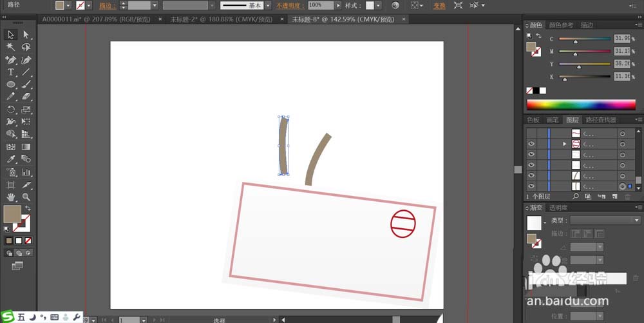Switch to document tab A0000011.ai

coord(96,19)
